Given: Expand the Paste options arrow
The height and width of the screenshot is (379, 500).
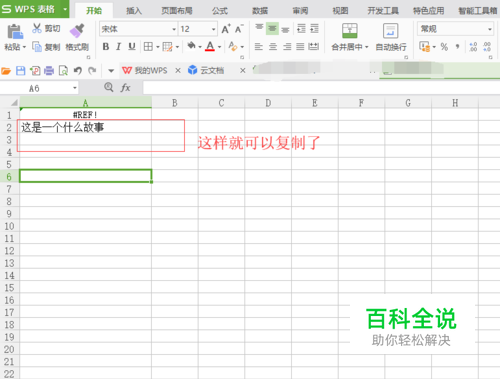Looking at the screenshot, I should pyautogui.click(x=24, y=47).
